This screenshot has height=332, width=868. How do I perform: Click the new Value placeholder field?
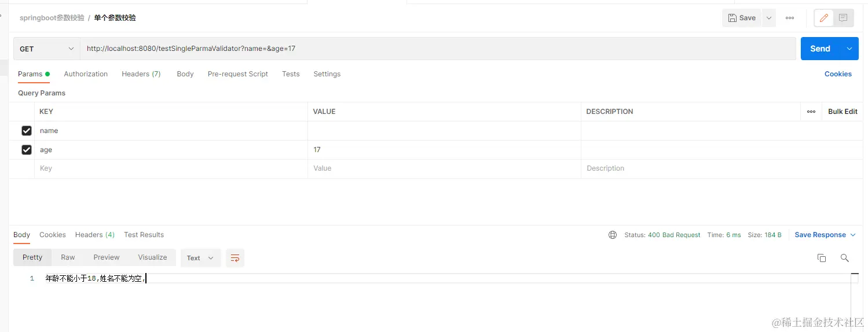point(444,168)
